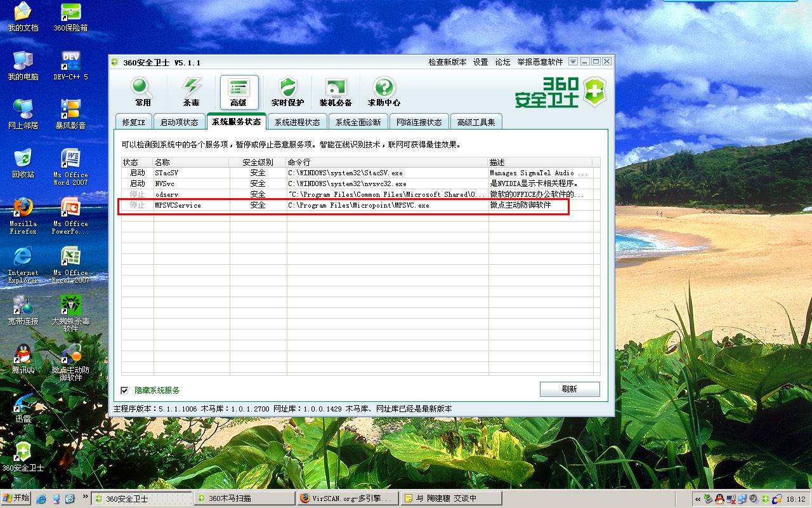Sort by 命令行 column header
The image size is (812, 508).
pos(388,163)
